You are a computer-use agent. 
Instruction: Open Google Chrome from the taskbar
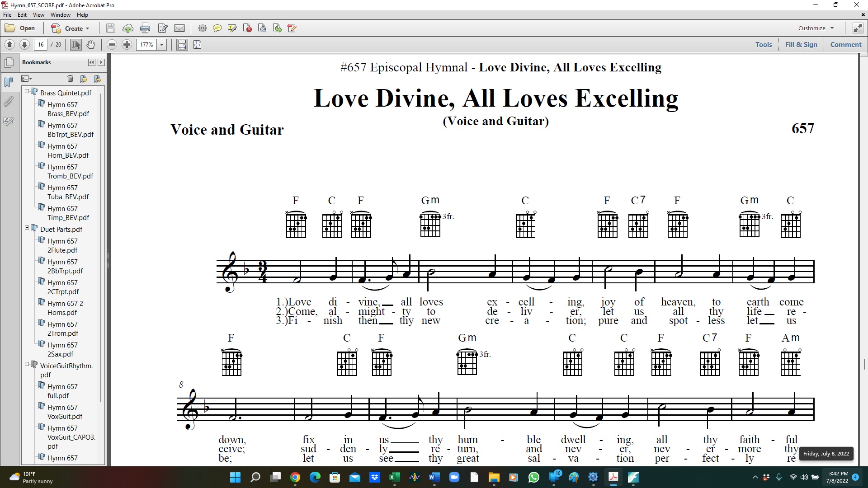295,477
